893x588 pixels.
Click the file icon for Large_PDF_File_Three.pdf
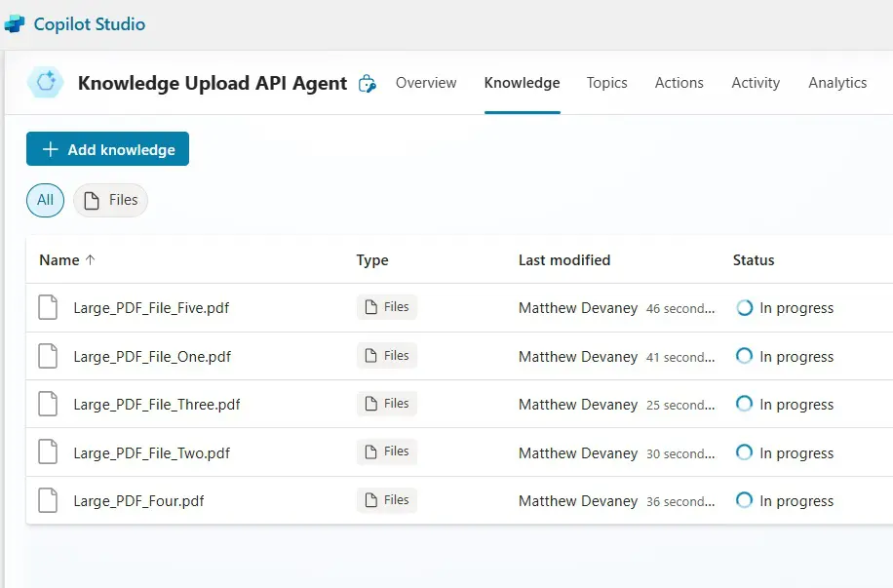point(48,405)
